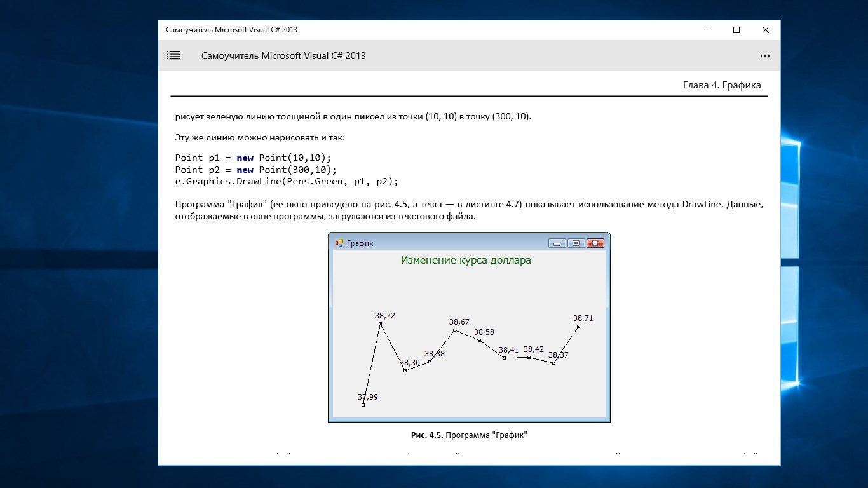Close the Самоучитель window
The image size is (868, 488).
(766, 30)
